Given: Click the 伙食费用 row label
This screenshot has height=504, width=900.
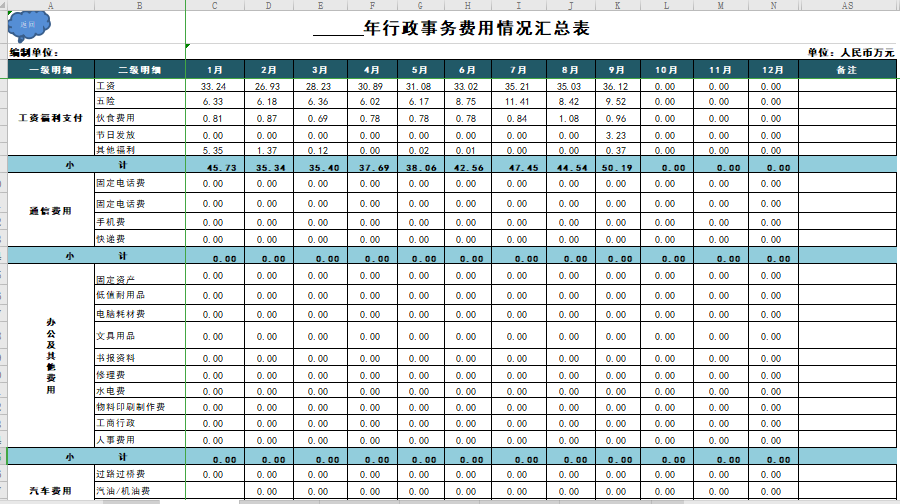Looking at the screenshot, I should pyautogui.click(x=139, y=118).
